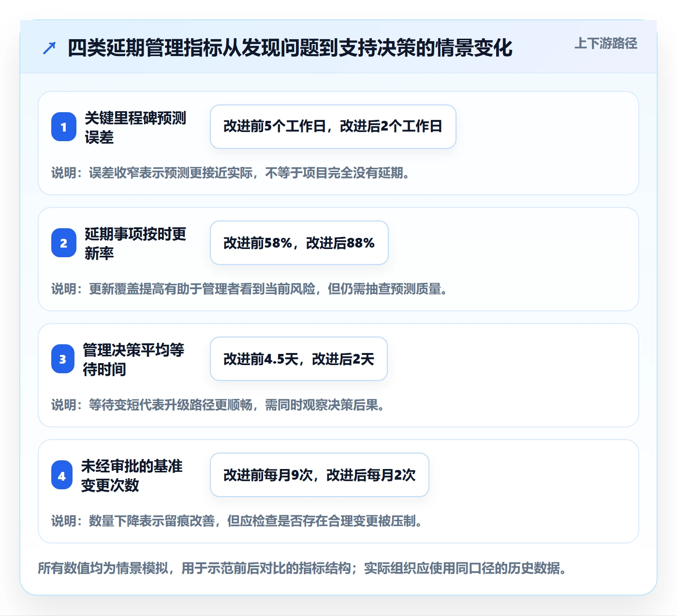
Task: Click the value box 改进前每月9次，改进后每月2次
Action: click(320, 475)
